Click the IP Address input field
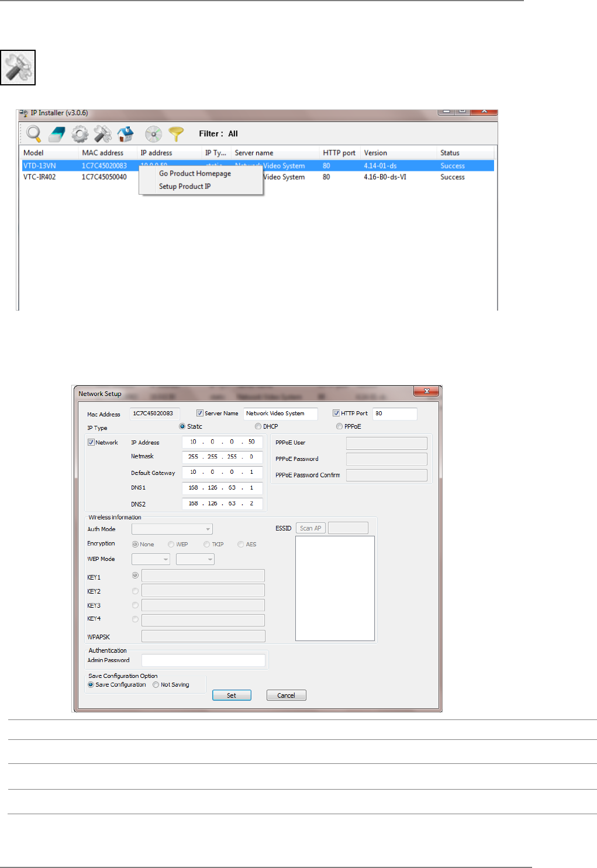 (x=222, y=442)
